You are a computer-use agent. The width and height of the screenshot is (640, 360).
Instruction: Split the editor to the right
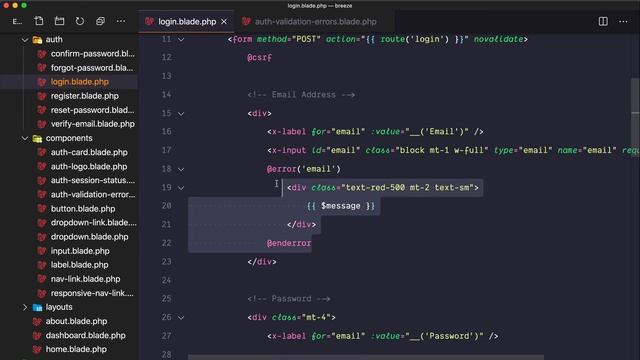point(603,21)
